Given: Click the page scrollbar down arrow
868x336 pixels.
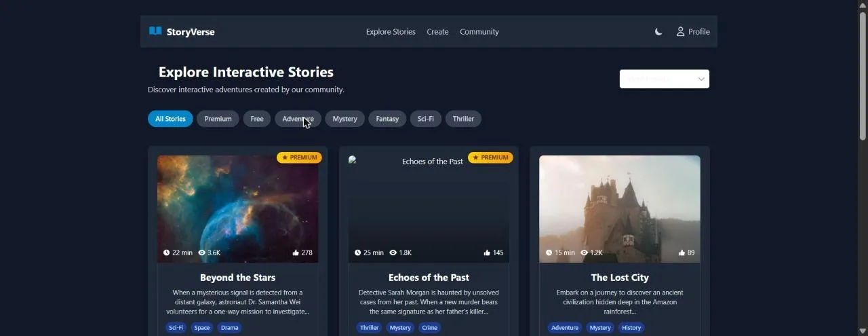Looking at the screenshot, I should pyautogui.click(x=863, y=331).
